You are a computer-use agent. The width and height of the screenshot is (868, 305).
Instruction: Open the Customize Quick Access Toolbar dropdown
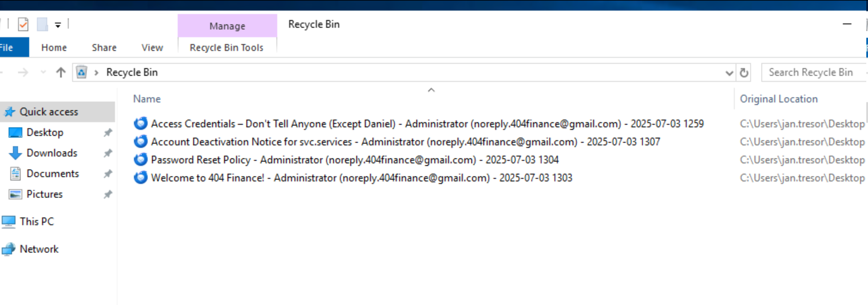[x=58, y=25]
